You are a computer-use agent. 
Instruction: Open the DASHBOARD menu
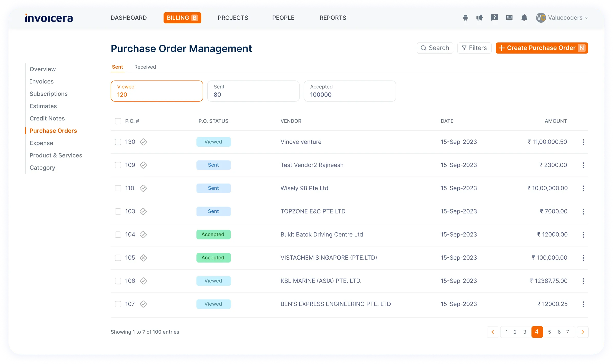coord(129,18)
